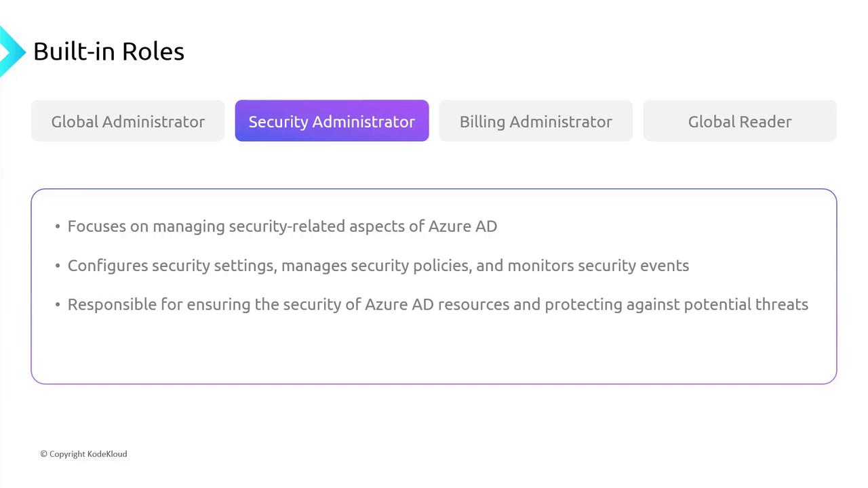Click the copyright symbol in the footer
This screenshot has width=868, height=488.
point(43,454)
